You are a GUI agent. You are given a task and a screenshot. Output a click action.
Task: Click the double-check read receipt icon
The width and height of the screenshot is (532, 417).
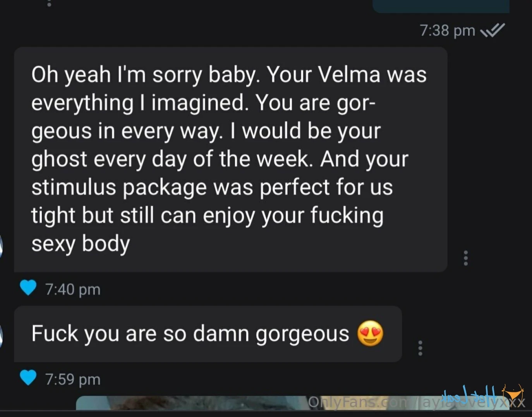[x=492, y=30]
